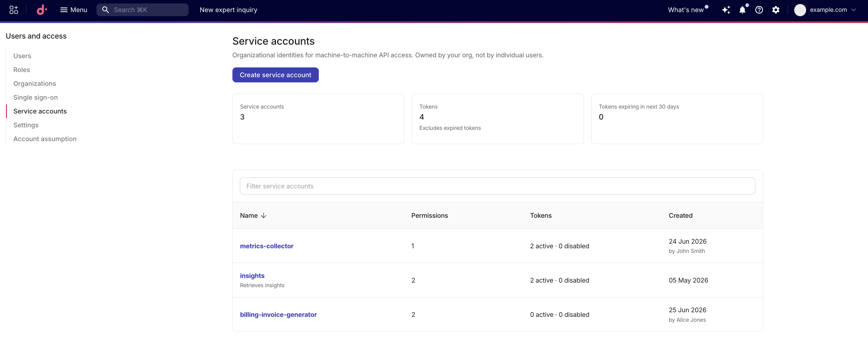Click the Permissions column header
Screen dimensions: 868x352
pyautogui.click(x=429, y=215)
